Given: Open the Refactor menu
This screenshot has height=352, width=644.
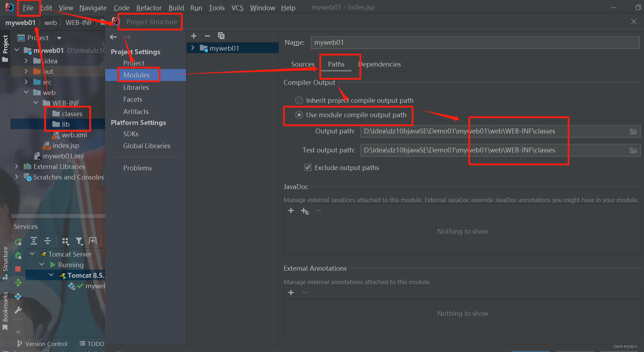Looking at the screenshot, I should click(x=149, y=8).
